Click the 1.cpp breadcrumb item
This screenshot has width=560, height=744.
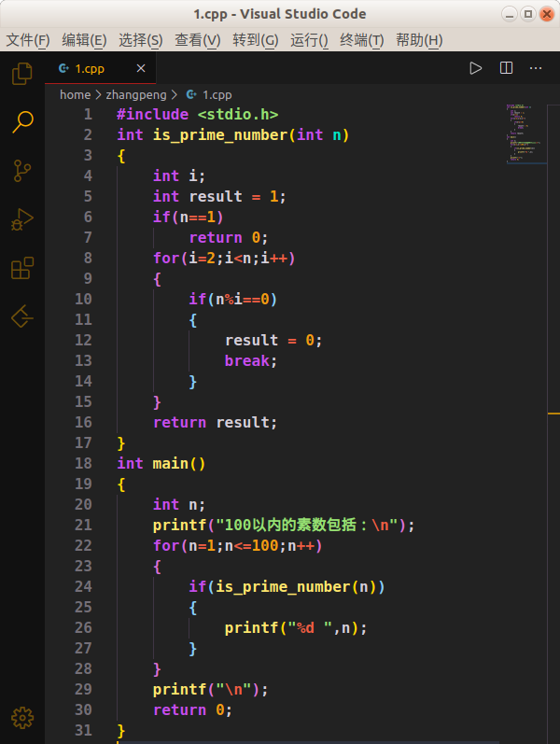[217, 94]
